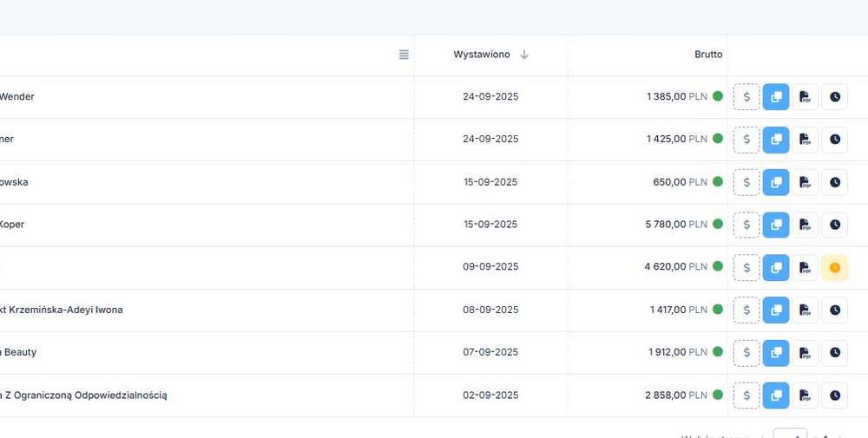The width and height of the screenshot is (868, 438).
Task: Download PDF for the 1 385,00 PLN invoice
Action: (805, 97)
